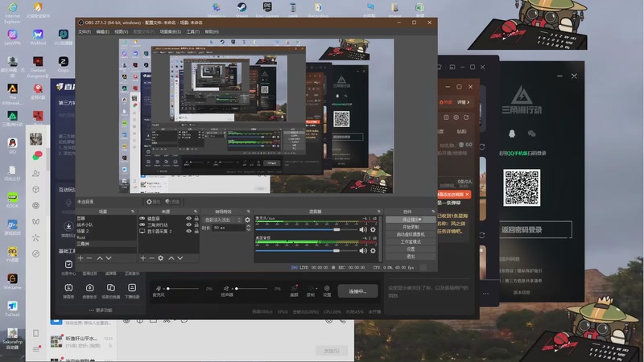Toggle lock on 三角洲行动 source
The height and width of the screenshot is (362, 644).
(x=196, y=224)
